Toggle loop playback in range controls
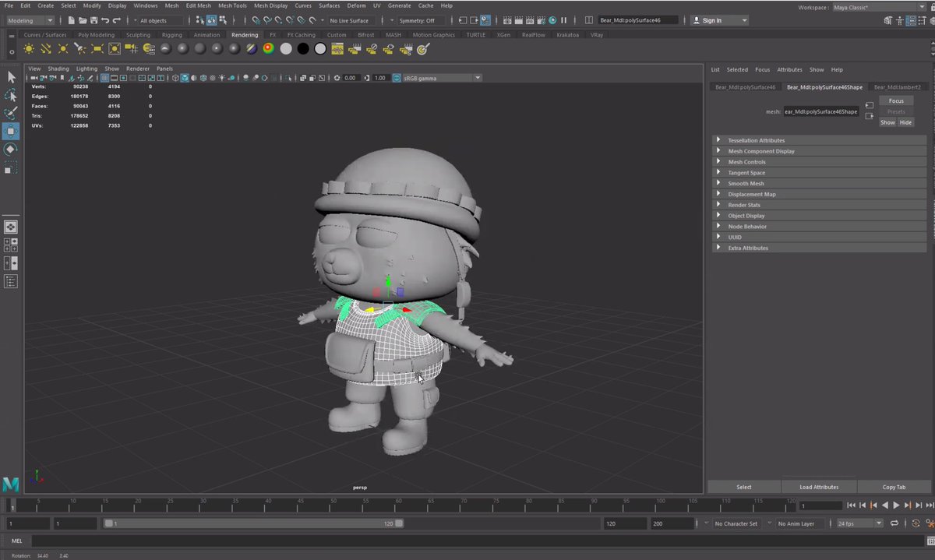 [895, 523]
